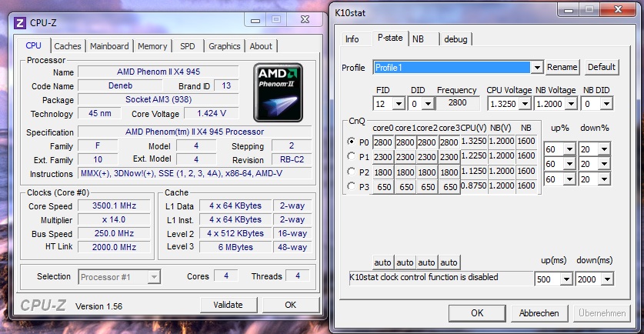Switch to the Graphics tab

224,46
